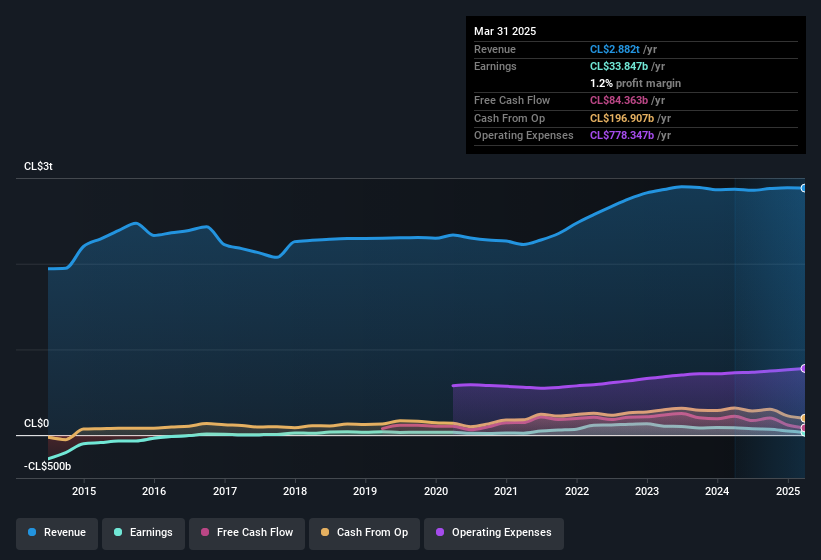The width and height of the screenshot is (821, 560).
Task: Toggle the Revenue series legend button
Action: 57,533
